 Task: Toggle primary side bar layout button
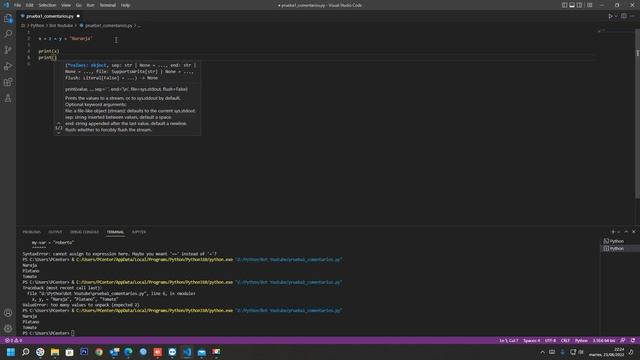click(564, 5)
